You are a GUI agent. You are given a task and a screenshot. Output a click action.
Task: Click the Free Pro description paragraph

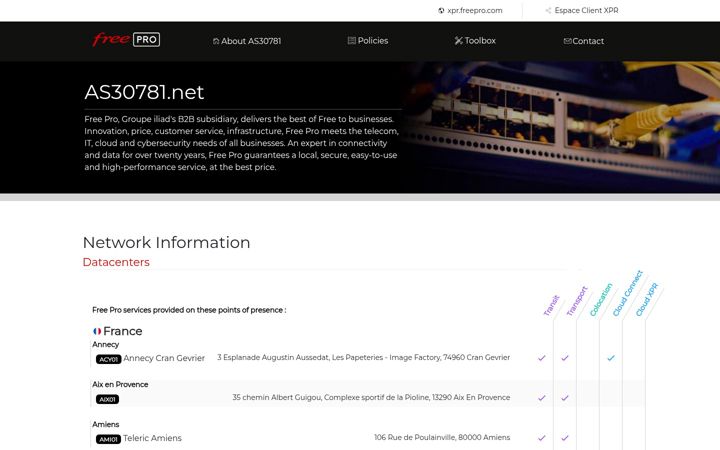[242, 143]
